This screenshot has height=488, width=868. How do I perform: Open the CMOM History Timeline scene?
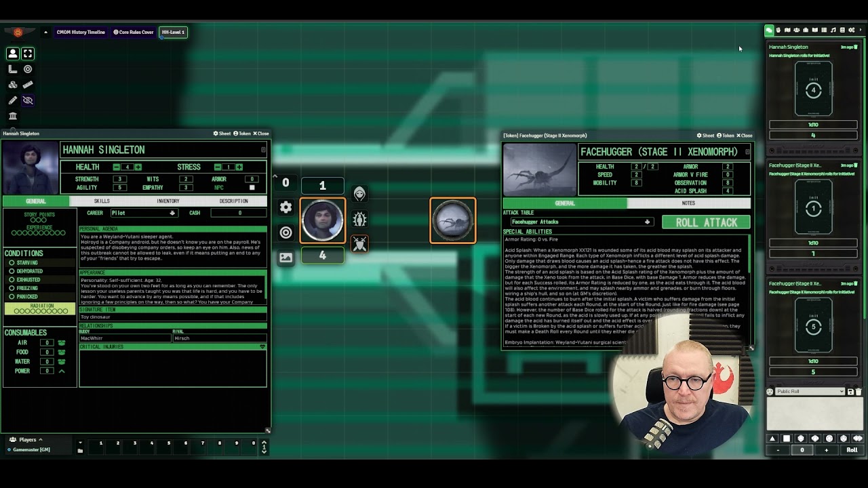coord(80,32)
